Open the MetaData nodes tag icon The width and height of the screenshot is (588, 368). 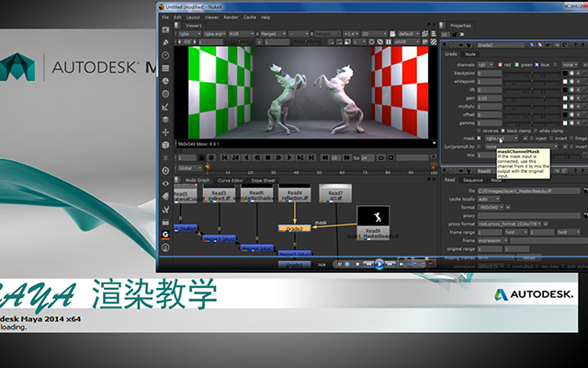pyautogui.click(x=165, y=196)
